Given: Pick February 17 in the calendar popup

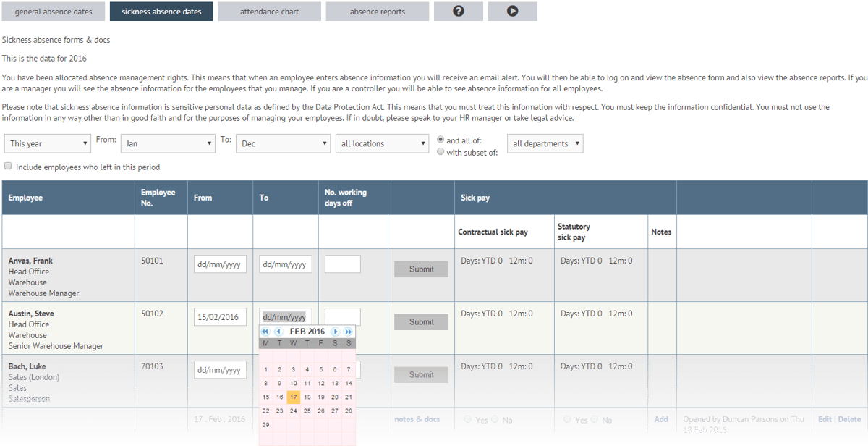Looking at the screenshot, I should tap(292, 397).
